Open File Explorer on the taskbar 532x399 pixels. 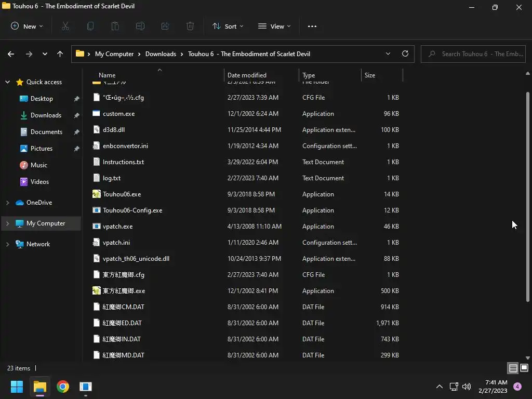(x=40, y=387)
